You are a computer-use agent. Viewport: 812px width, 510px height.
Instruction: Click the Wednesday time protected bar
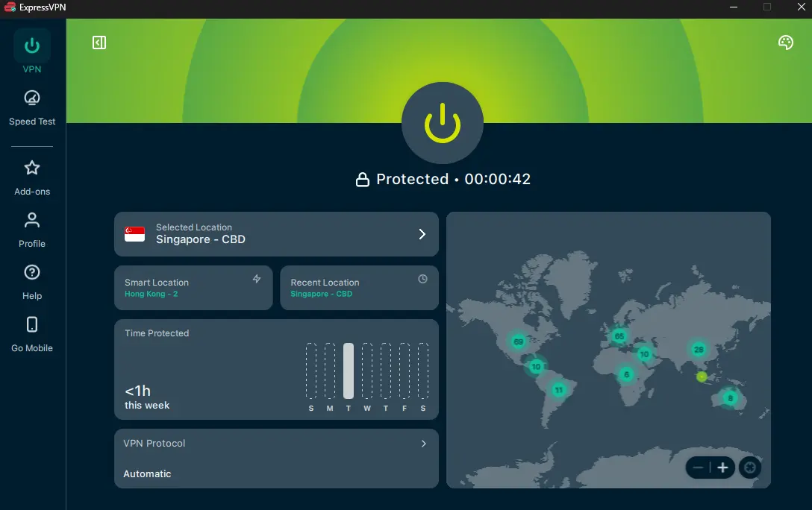coord(367,371)
